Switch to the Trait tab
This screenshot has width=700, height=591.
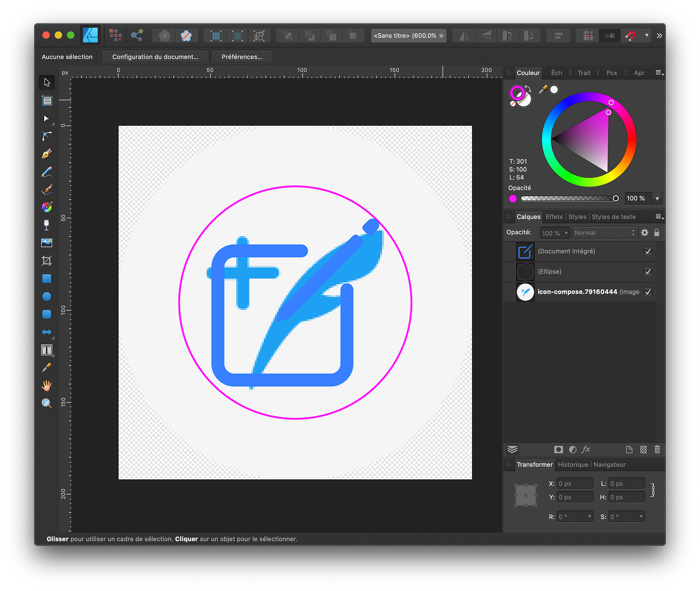coord(584,73)
